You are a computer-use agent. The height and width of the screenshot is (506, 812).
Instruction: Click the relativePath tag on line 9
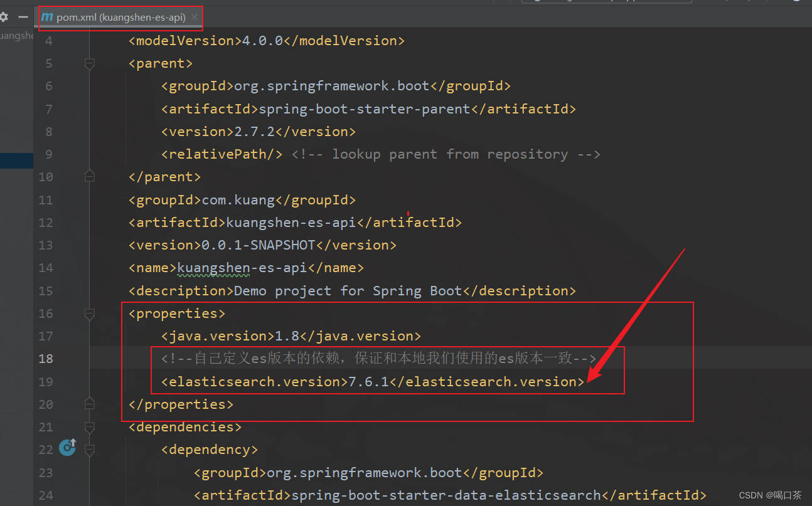click(222, 154)
